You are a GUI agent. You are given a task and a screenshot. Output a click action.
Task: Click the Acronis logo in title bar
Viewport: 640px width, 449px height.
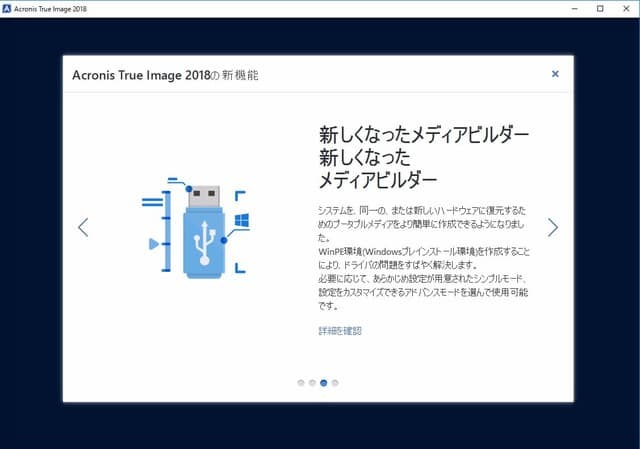coord(9,8)
